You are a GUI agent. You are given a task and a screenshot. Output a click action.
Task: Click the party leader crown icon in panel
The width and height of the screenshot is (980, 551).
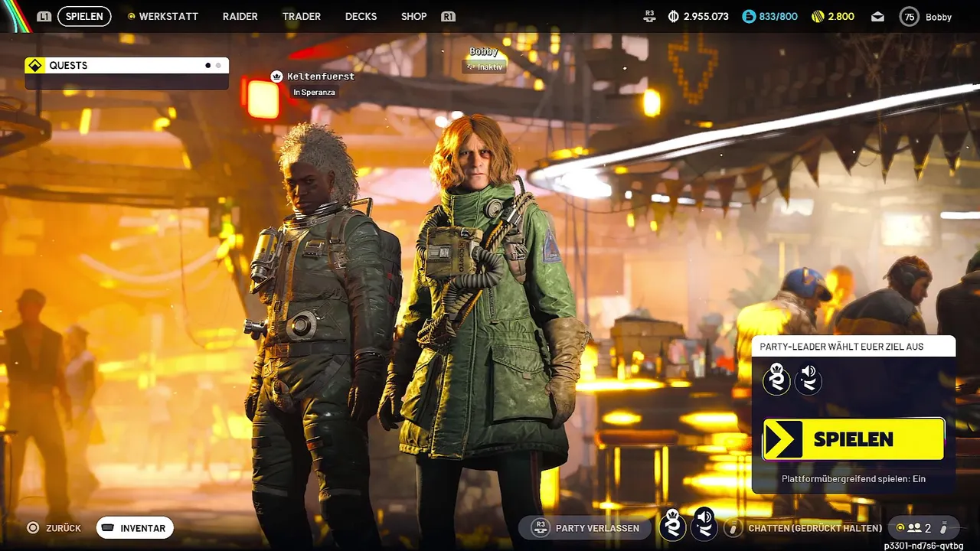(x=777, y=380)
